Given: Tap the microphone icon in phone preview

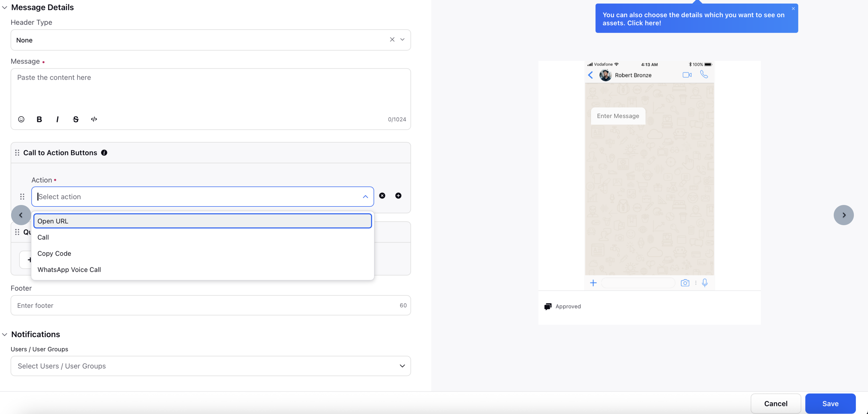Looking at the screenshot, I should point(705,283).
